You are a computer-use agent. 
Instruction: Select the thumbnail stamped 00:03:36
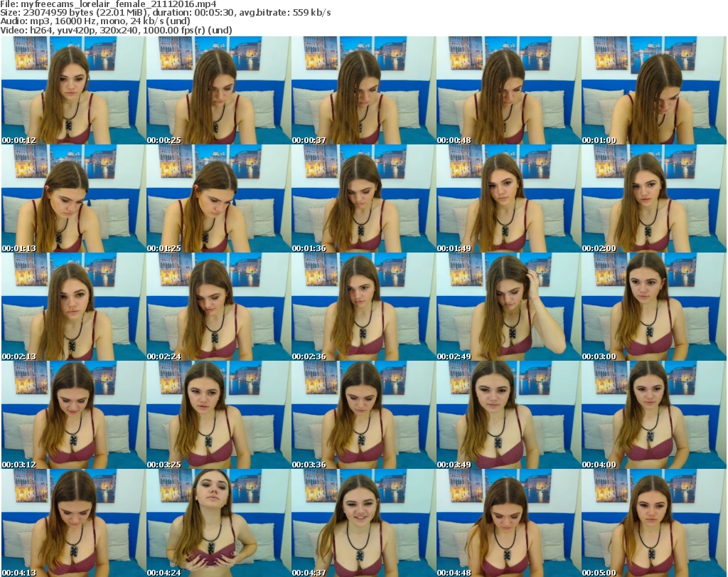(x=363, y=415)
